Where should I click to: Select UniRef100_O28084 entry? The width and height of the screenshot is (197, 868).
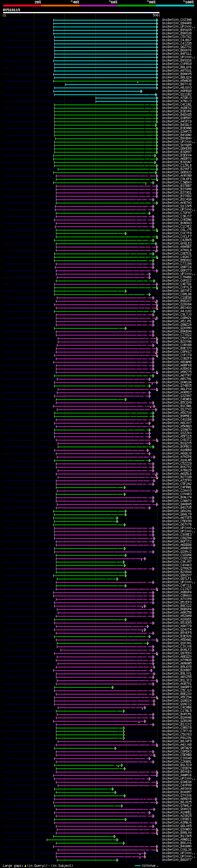coord(177,304)
